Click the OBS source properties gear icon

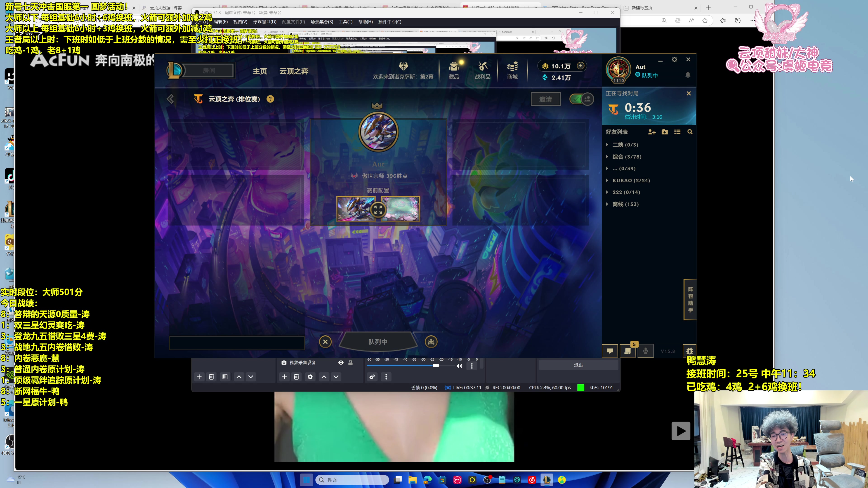click(310, 377)
